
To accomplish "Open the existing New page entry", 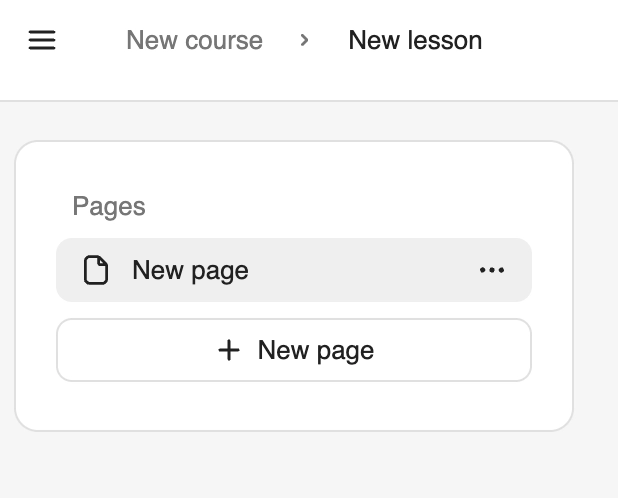I will point(294,270).
